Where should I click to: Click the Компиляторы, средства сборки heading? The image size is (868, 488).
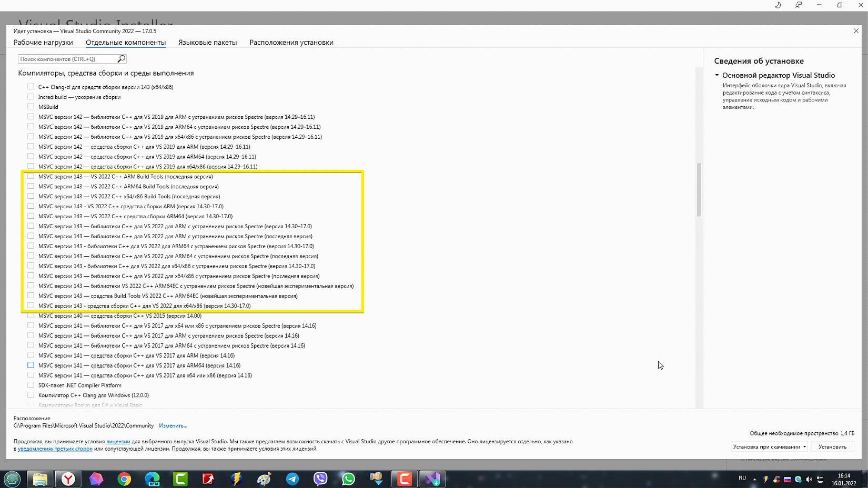click(x=106, y=73)
